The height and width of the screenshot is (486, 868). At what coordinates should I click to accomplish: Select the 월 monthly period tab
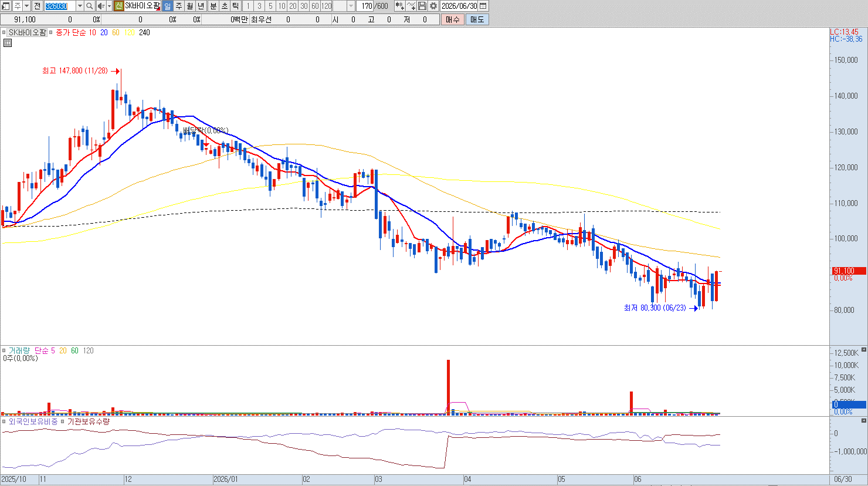click(190, 6)
